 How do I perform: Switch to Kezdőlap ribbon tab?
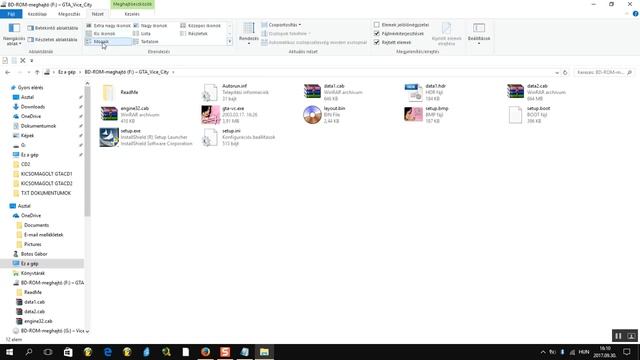[x=37, y=14]
